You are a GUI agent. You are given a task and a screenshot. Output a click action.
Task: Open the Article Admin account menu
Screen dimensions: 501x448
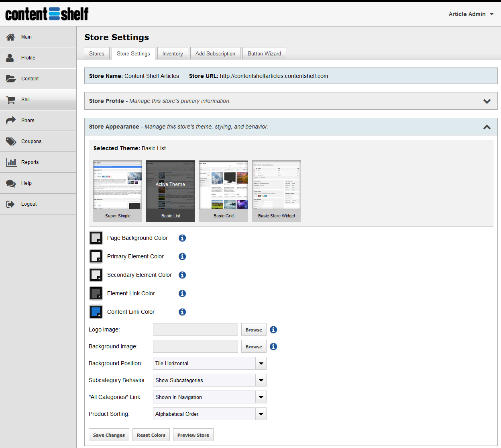click(471, 14)
